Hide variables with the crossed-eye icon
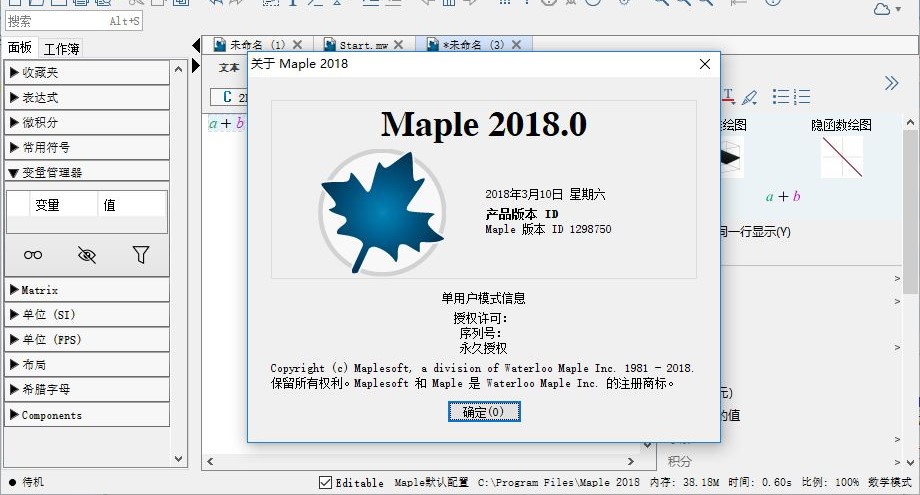920x495 pixels. click(x=87, y=255)
